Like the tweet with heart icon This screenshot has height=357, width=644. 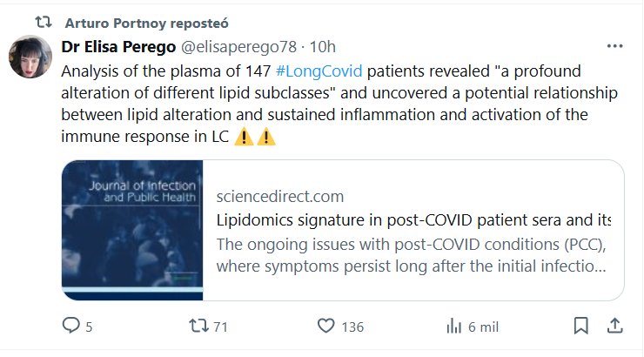[325, 326]
